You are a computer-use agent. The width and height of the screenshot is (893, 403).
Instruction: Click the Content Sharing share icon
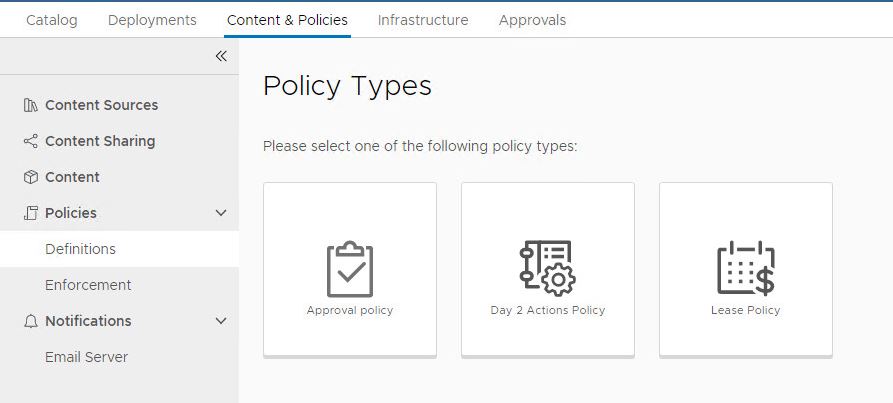pos(30,141)
